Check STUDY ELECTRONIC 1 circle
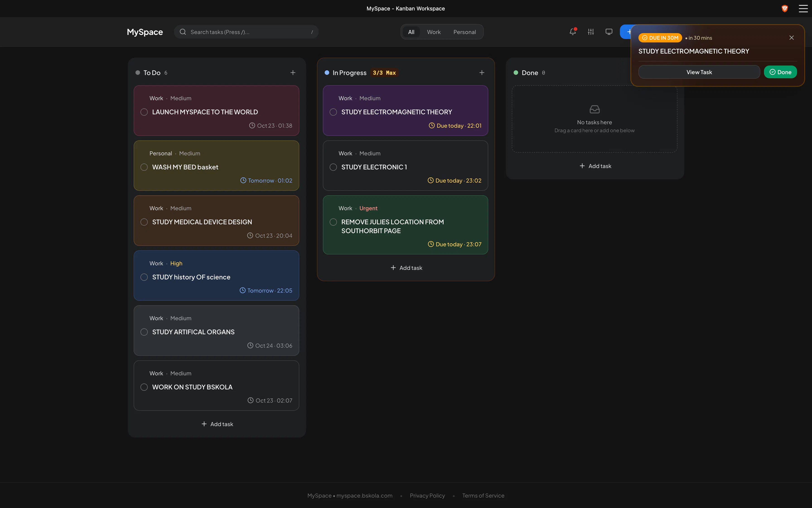The image size is (812, 508). (x=333, y=167)
